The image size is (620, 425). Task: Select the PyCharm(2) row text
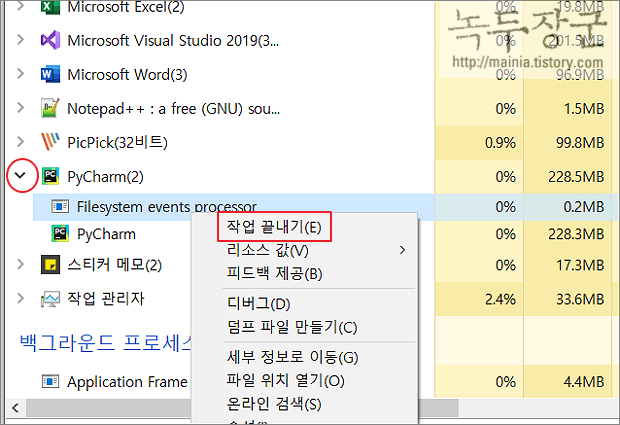[105, 176]
